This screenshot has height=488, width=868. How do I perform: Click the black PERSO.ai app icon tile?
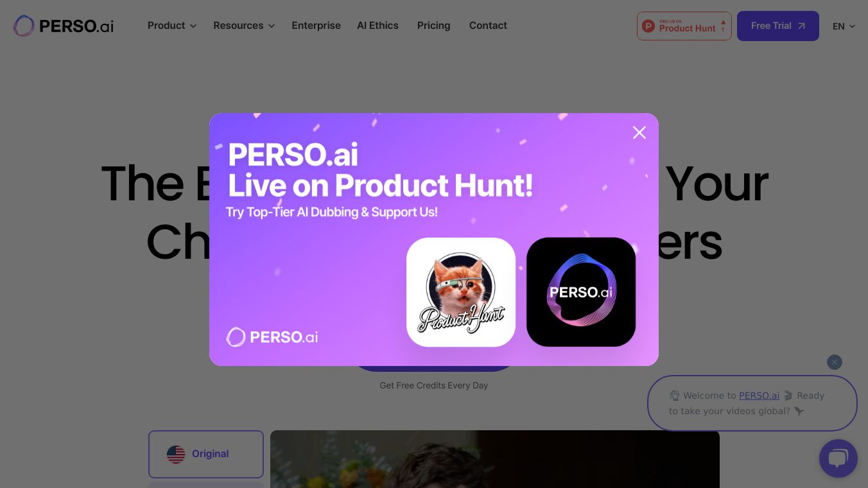581,292
